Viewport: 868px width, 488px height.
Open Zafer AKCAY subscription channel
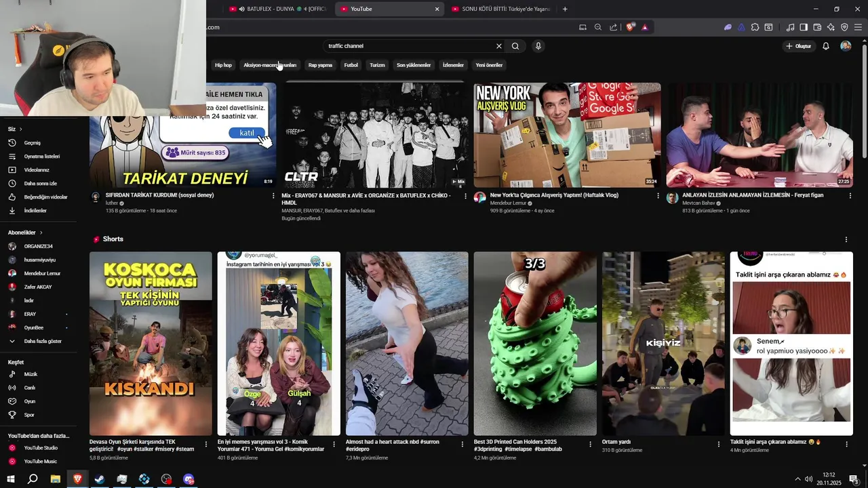click(38, 287)
